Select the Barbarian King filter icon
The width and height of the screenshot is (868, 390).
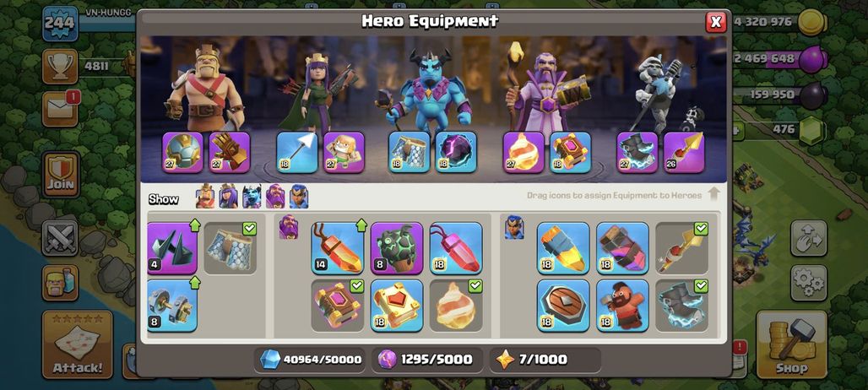205,197
